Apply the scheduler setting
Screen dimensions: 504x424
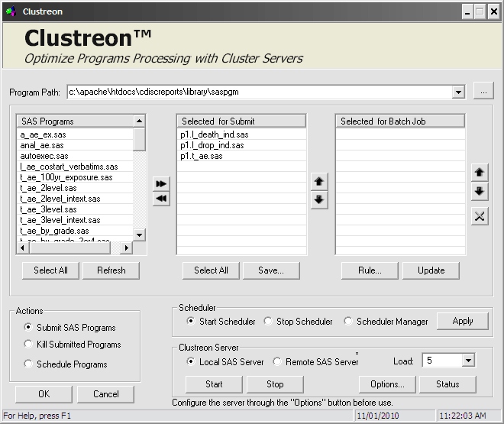point(463,321)
